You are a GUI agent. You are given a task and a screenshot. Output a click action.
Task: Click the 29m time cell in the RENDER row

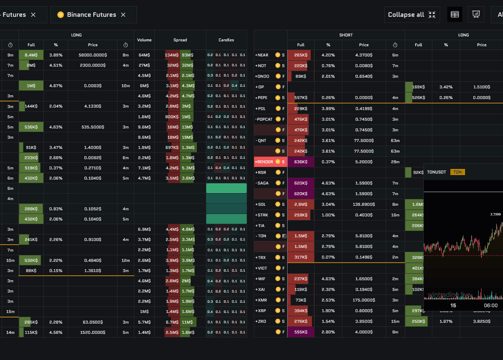395,162
